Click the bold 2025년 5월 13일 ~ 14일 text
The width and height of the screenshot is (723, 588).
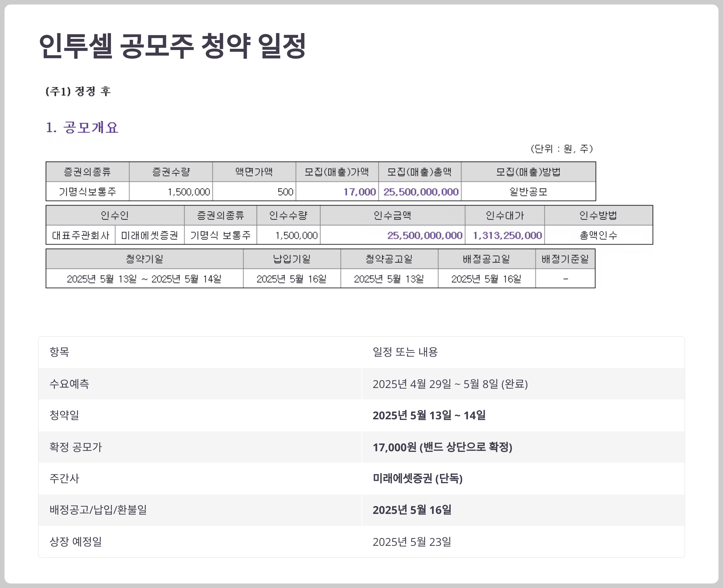point(429,415)
